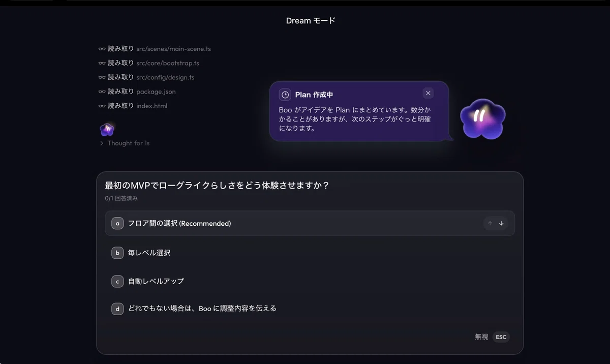Open src/core/bootstrap.ts file path
The width and height of the screenshot is (610, 364).
(x=168, y=63)
